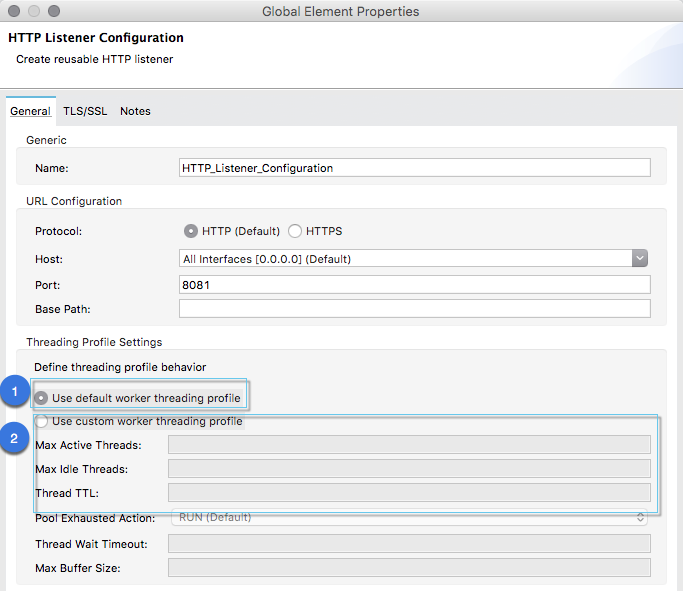This screenshot has height=591, width=683.
Task: Click the Max Buffer Size field
Action: (x=409, y=568)
